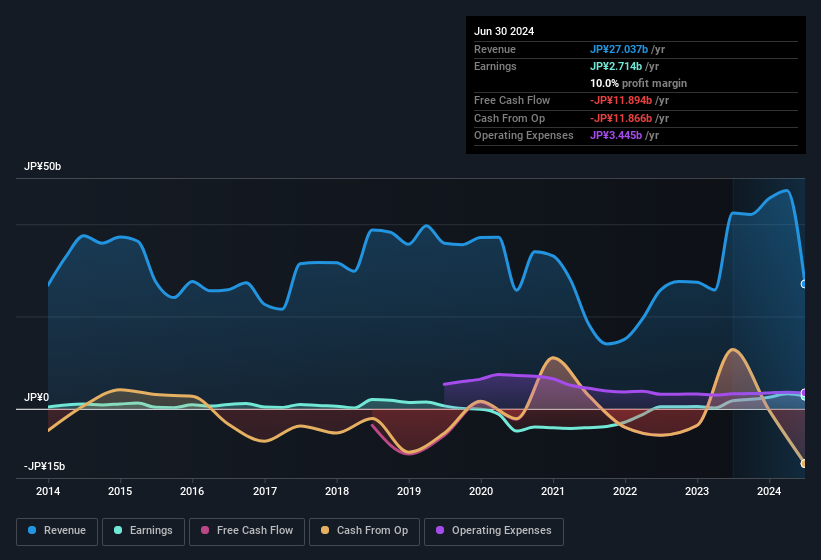Click the 2017 x-axis label
821x560 pixels.
click(265, 491)
